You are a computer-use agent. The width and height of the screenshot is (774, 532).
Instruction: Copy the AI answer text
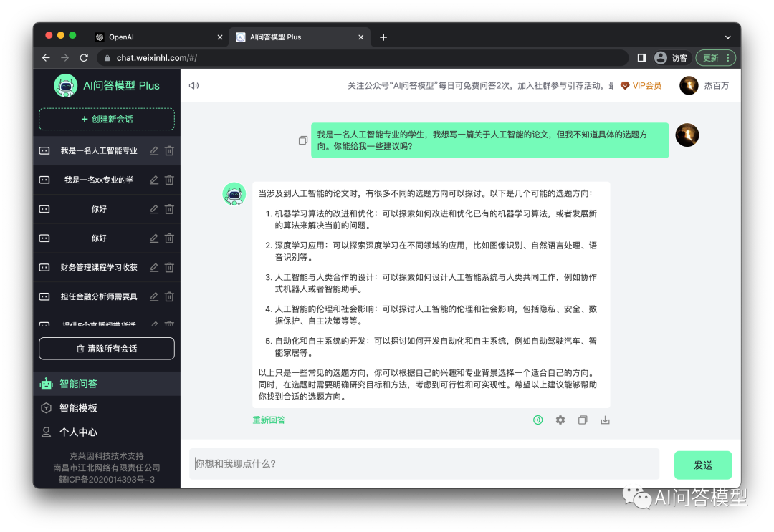pos(583,420)
